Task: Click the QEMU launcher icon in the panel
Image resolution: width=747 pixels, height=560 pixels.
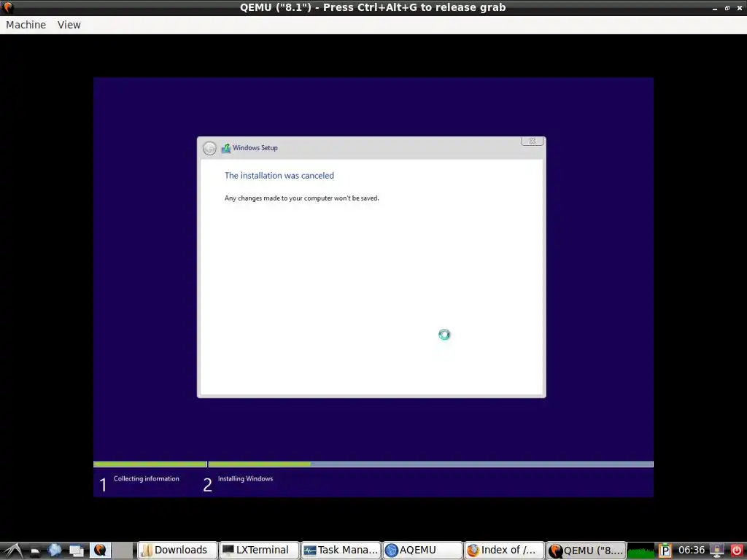Action: (100, 550)
